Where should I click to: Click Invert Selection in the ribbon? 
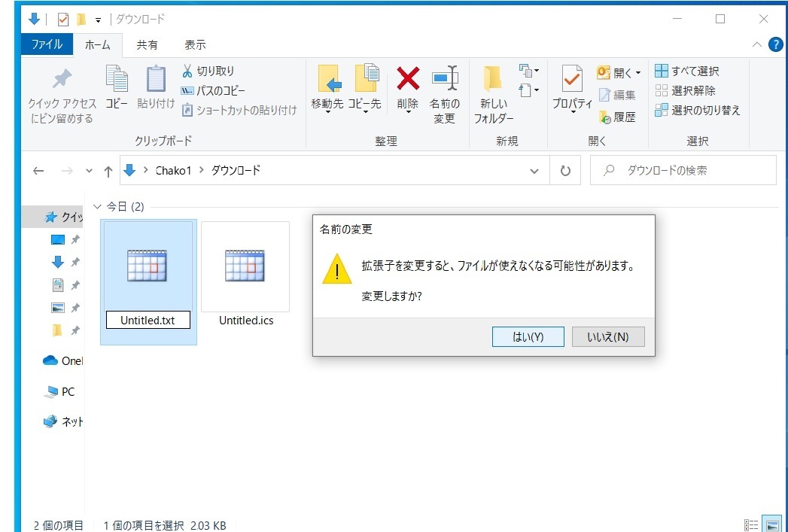(x=698, y=111)
